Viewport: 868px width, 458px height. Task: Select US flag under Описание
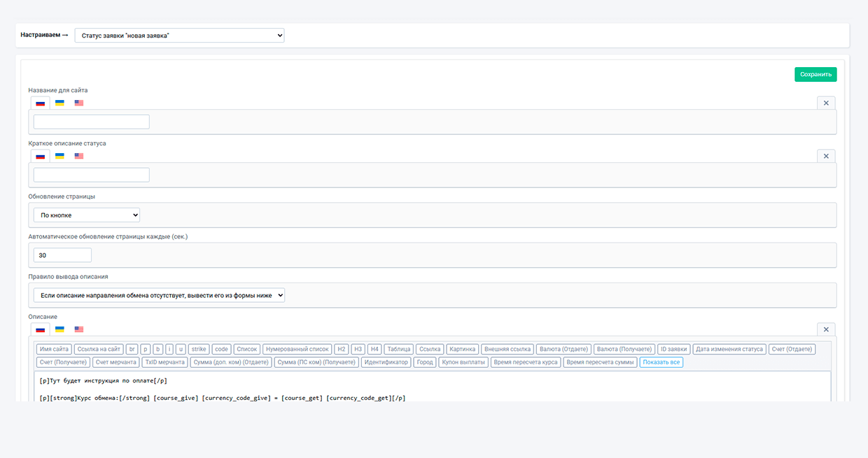(x=78, y=329)
